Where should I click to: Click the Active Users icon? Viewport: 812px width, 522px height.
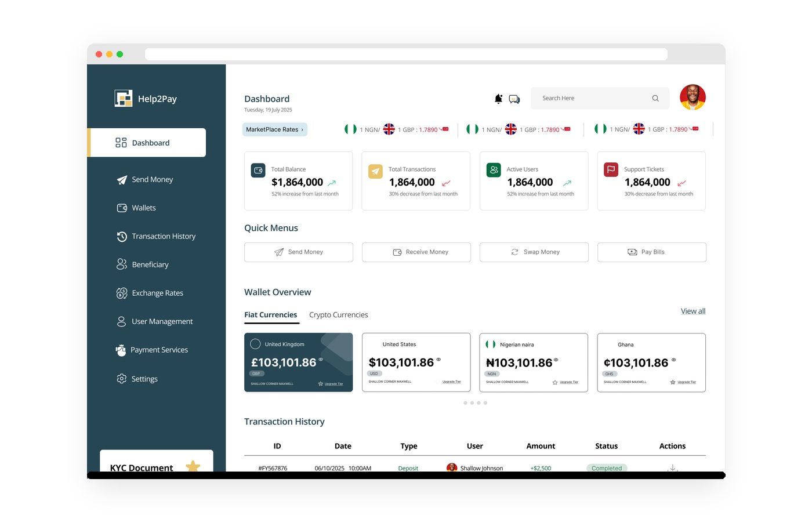click(494, 170)
